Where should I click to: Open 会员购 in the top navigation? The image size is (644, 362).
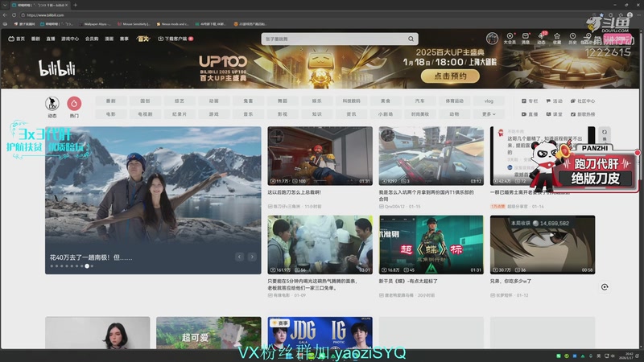(x=92, y=39)
